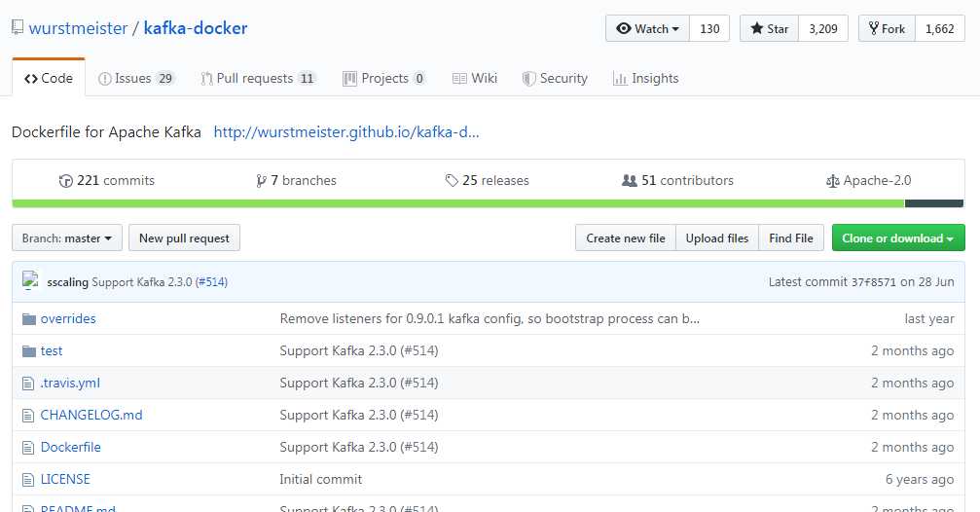View 25 releases page

[x=487, y=181]
